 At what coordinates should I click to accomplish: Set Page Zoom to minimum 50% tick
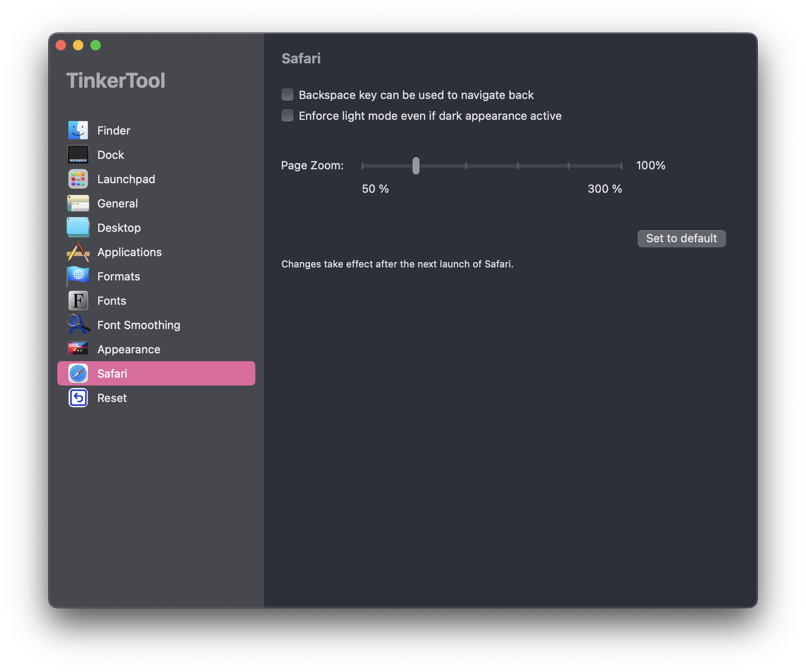click(363, 165)
